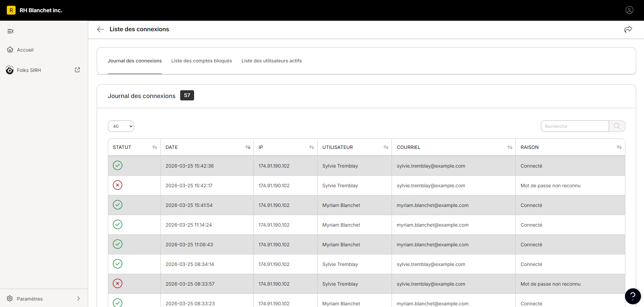Click the failed status icon for 15:42:17 row
644x307 pixels.
[117, 185]
